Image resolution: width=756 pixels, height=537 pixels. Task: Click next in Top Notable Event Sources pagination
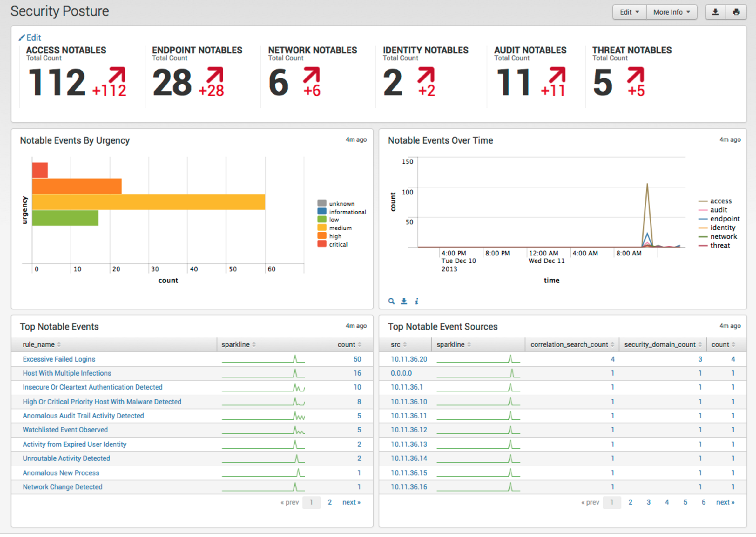pyautogui.click(x=725, y=502)
